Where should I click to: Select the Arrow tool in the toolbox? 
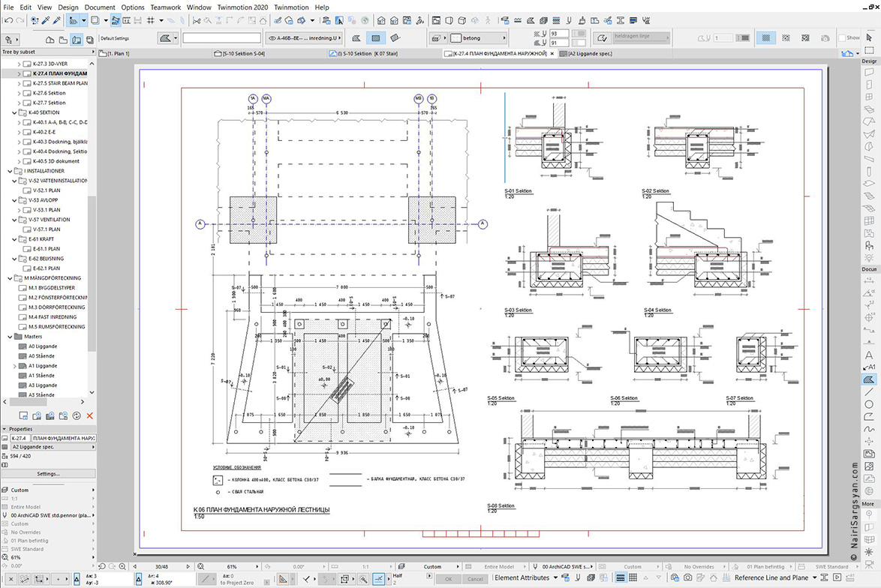869,38
